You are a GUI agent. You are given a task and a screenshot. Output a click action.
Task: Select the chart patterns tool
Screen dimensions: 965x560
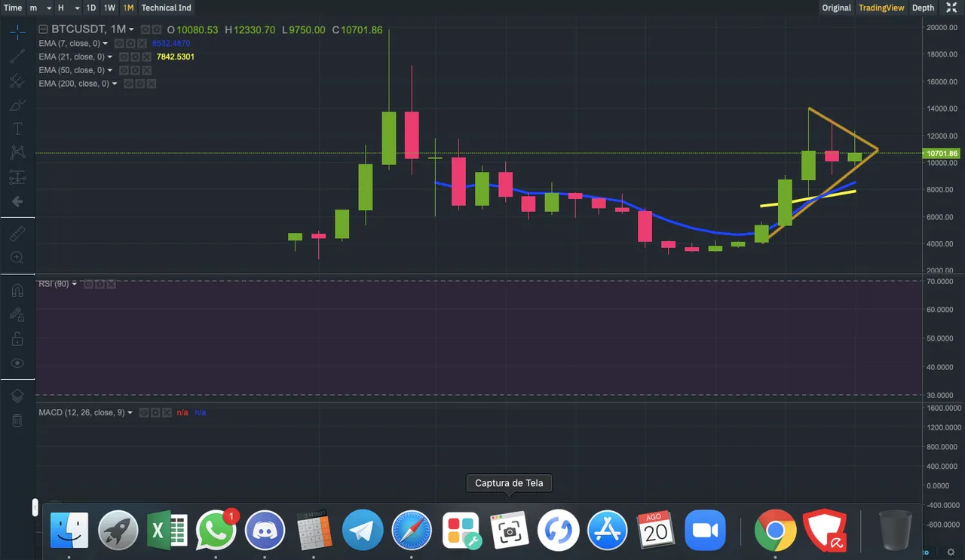tap(17, 153)
